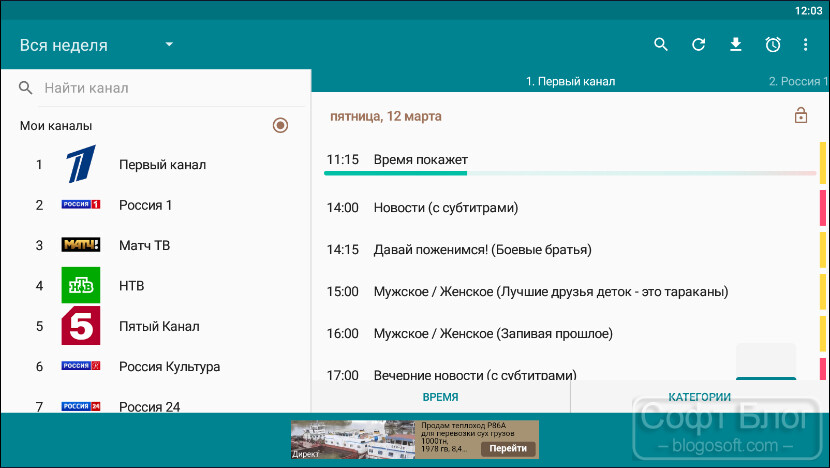Open the three-dot overflow menu
830x468 pixels.
tap(805, 44)
